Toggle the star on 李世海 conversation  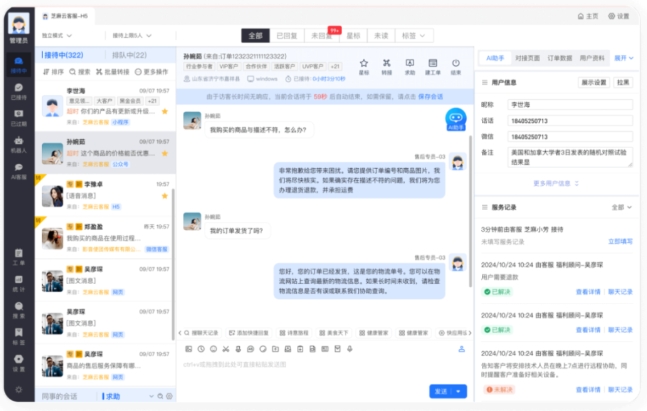[165, 111]
